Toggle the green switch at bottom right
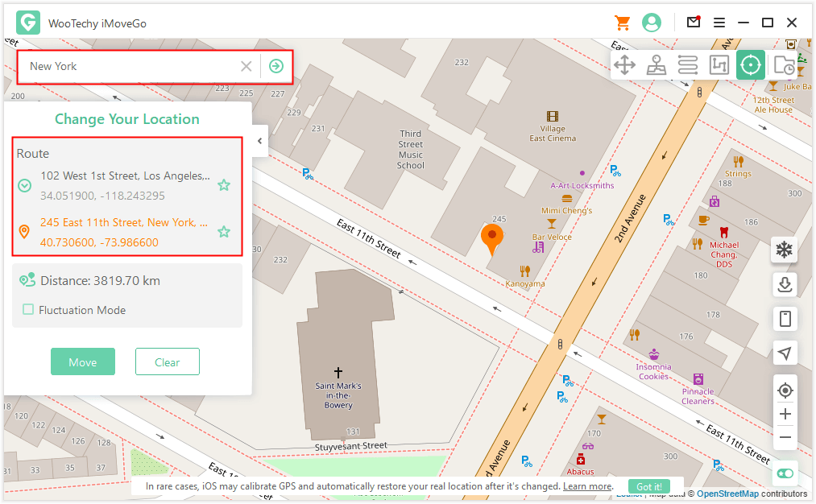Screen dimensions: 816x504 pos(784,474)
